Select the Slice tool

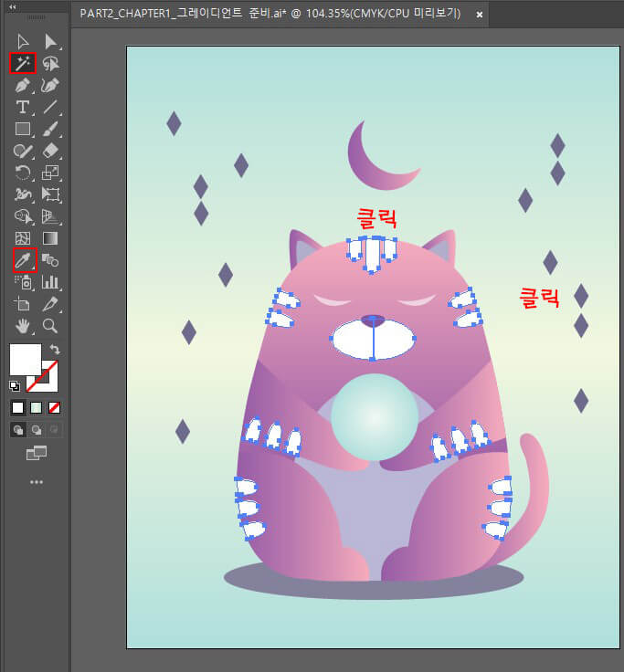tap(50, 304)
